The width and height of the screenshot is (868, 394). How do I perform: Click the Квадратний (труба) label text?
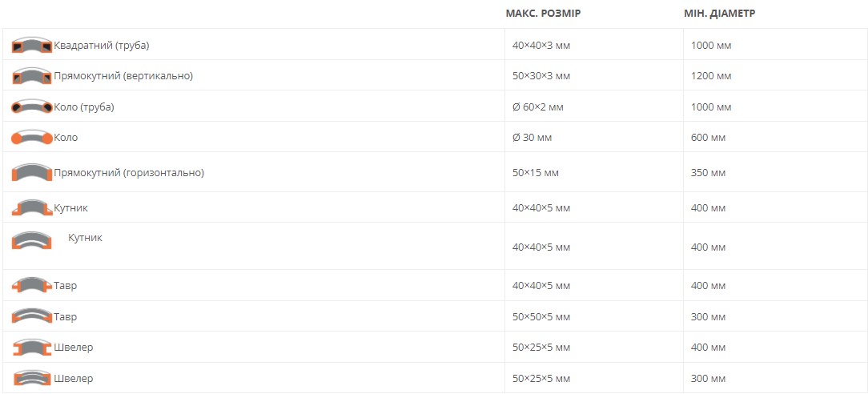pos(101,46)
